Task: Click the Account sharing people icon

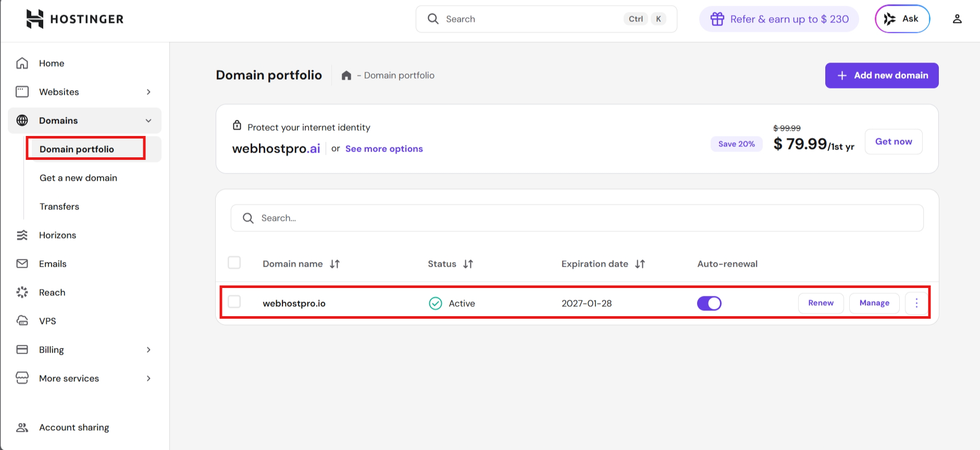Action: coord(22,428)
